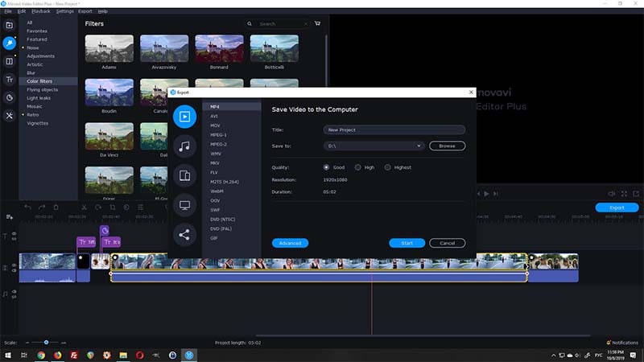Viewport: 644px width, 362px height.
Task: Select Save Audio music note icon
Action: (184, 146)
